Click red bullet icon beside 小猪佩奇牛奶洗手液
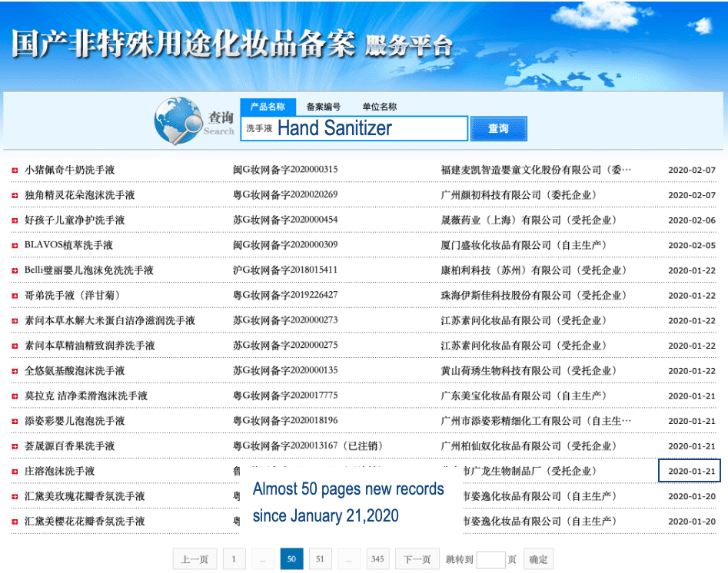The width and height of the screenshot is (728, 573). 15,171
